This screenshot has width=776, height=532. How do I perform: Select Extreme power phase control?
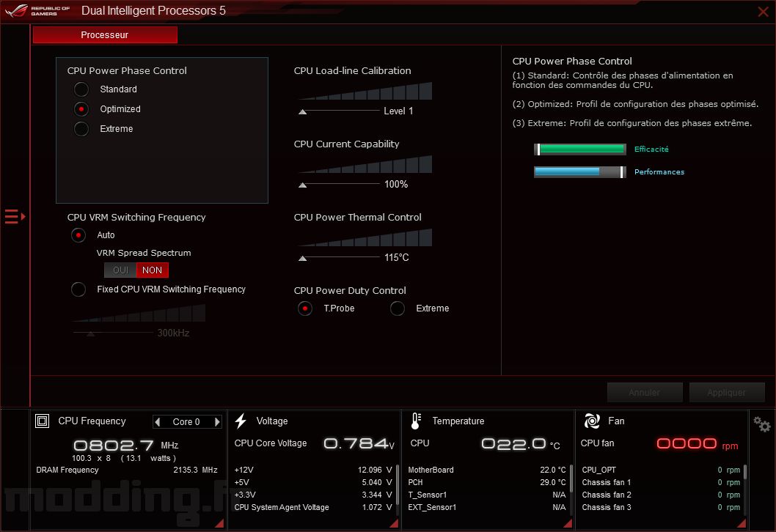(x=81, y=129)
